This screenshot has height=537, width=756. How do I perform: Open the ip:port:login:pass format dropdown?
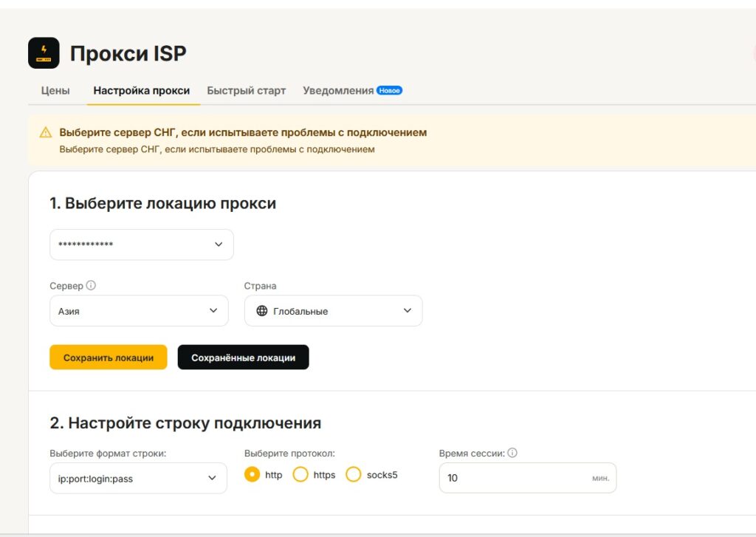[138, 478]
